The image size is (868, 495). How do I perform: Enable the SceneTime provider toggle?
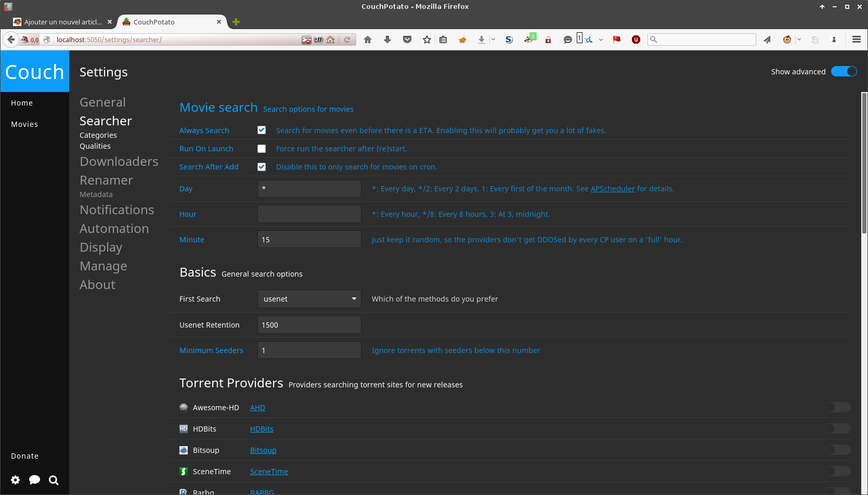[x=838, y=471]
